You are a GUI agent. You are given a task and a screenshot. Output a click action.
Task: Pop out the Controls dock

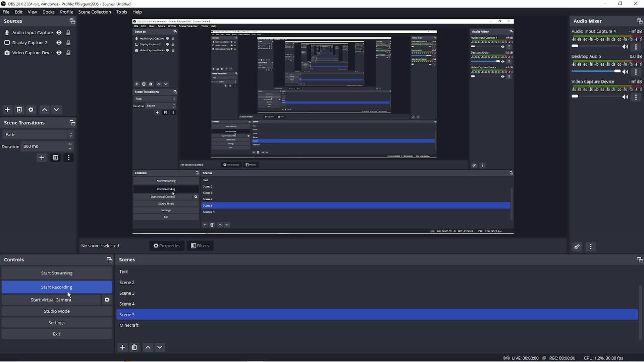click(109, 260)
